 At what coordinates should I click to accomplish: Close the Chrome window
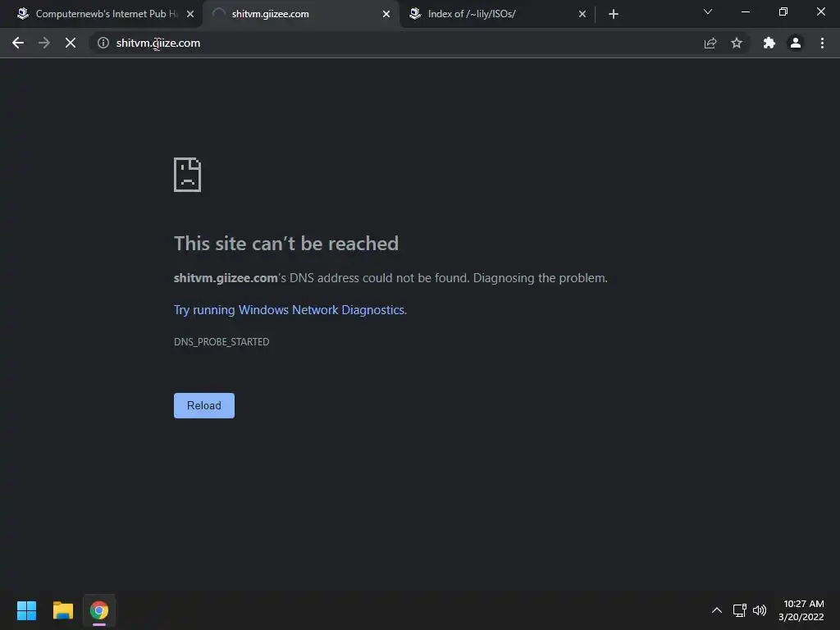click(x=820, y=11)
